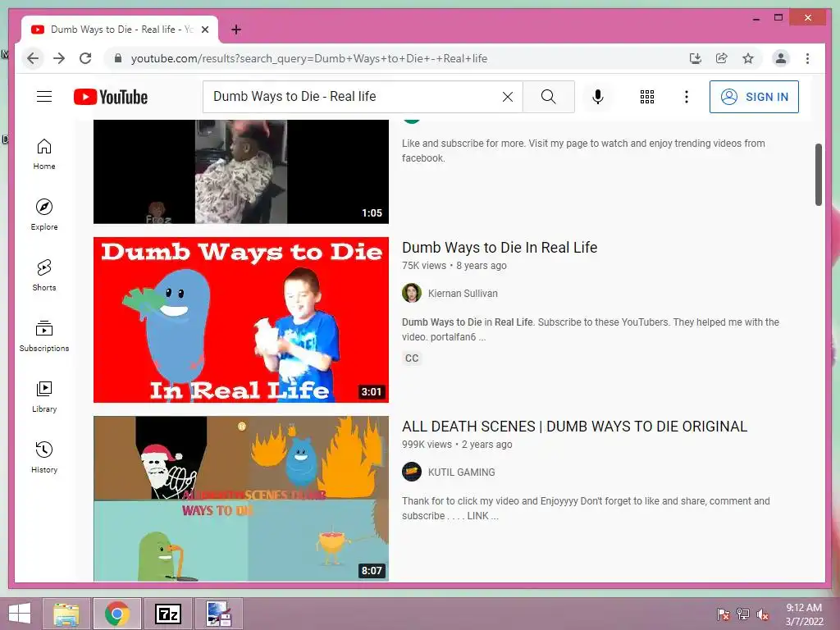Clear the search query with the X
The height and width of the screenshot is (630, 840).
507,97
